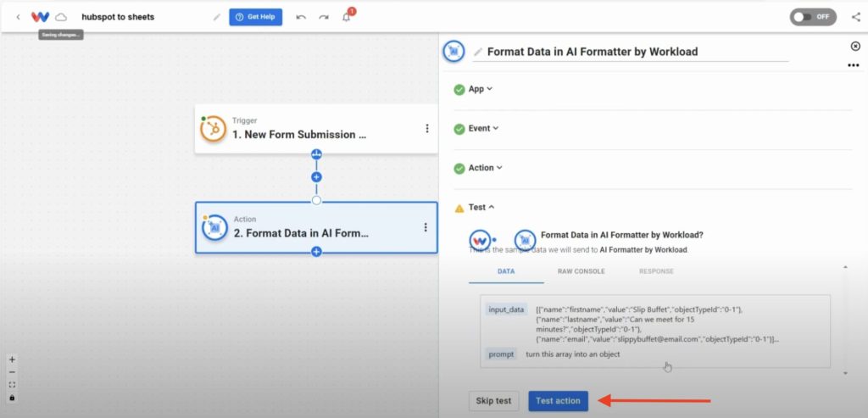Click the prompt label

click(501, 354)
